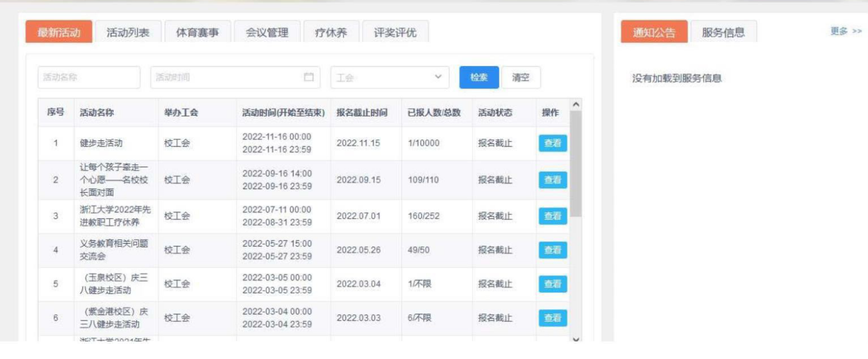Go to the 疗休养 tab
The image size is (868, 359).
pos(331,33)
